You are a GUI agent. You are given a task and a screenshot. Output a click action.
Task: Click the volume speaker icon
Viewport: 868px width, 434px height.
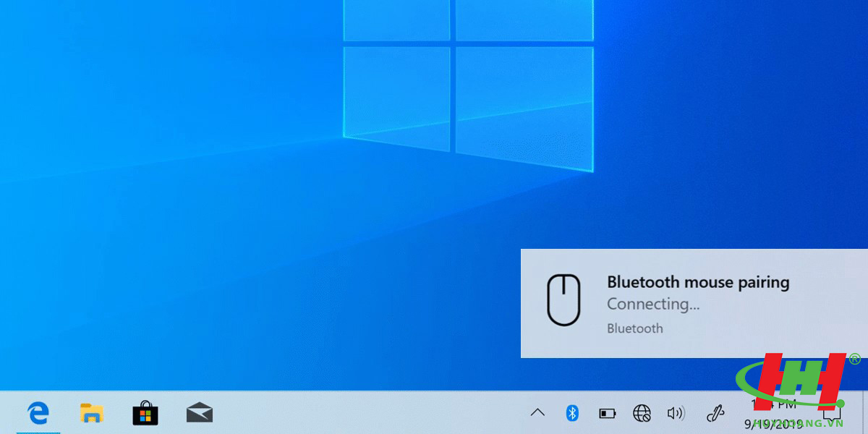676,413
